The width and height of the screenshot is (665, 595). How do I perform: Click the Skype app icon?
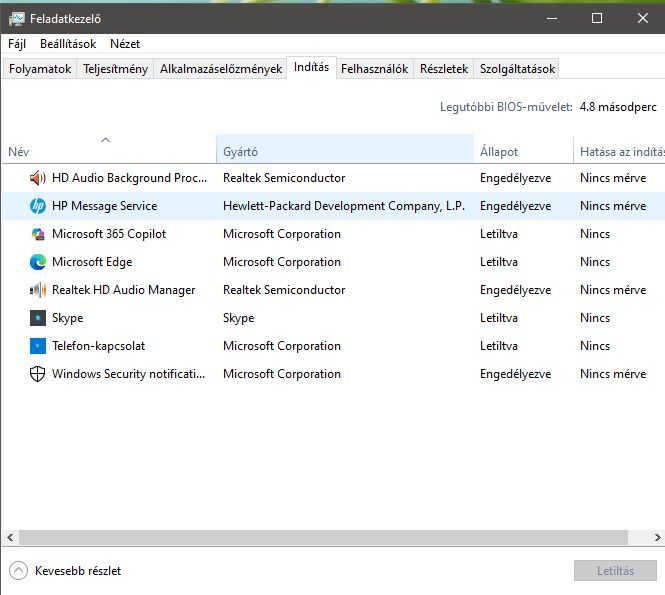(x=38, y=318)
